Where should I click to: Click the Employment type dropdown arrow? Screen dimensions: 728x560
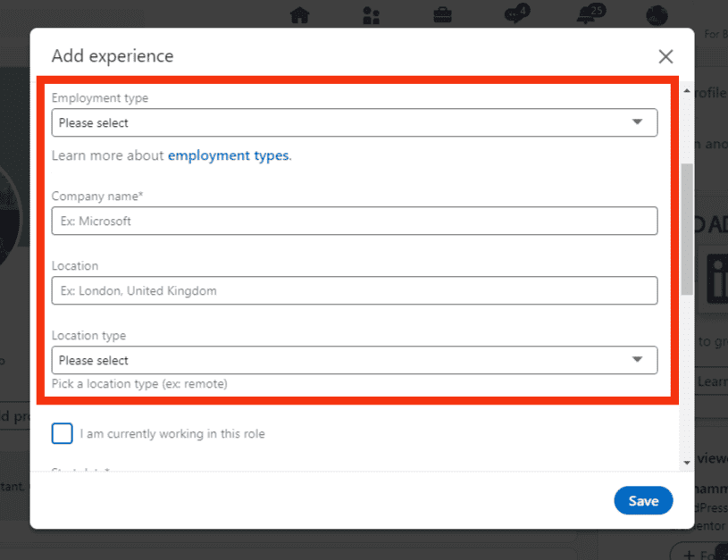pyautogui.click(x=637, y=122)
